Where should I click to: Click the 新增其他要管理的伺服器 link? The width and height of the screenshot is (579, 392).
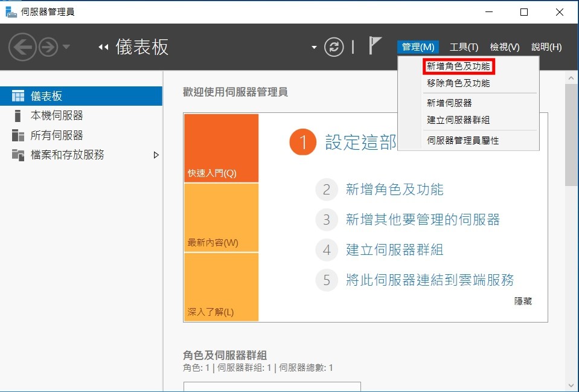(x=423, y=220)
